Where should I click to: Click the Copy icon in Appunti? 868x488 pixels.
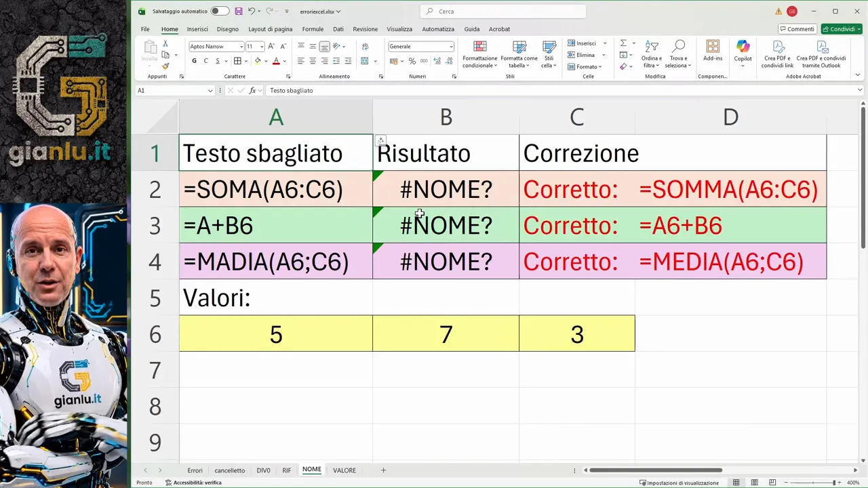[x=165, y=55]
